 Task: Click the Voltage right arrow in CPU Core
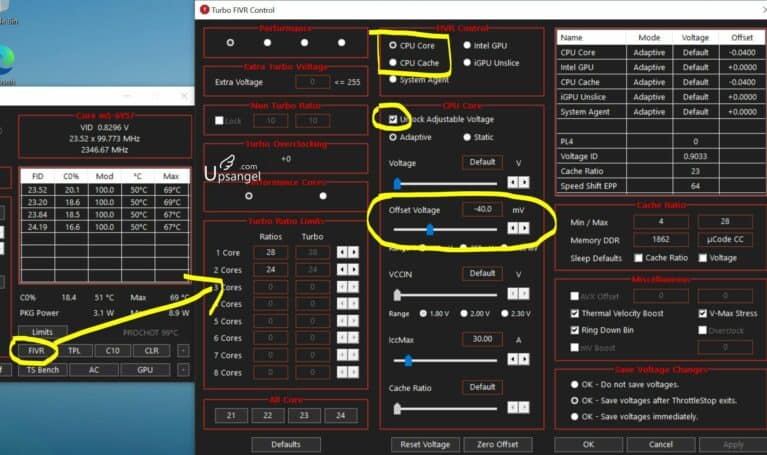[x=524, y=183]
